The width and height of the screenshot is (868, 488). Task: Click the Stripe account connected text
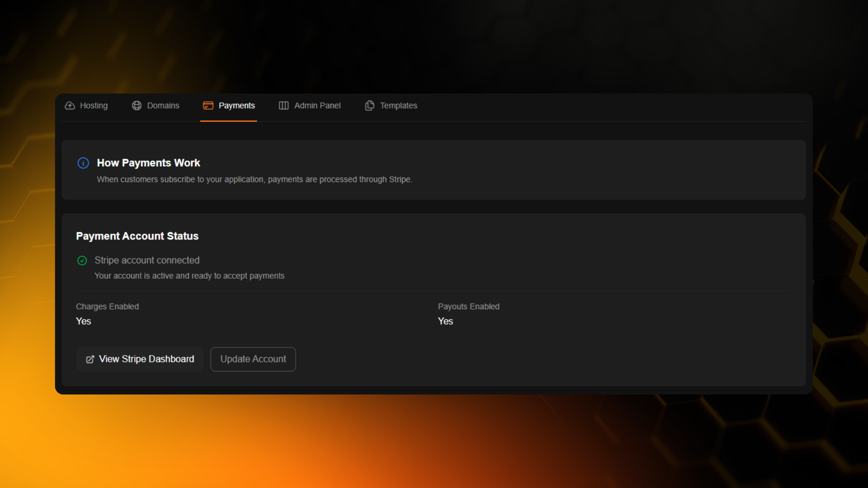[147, 260]
